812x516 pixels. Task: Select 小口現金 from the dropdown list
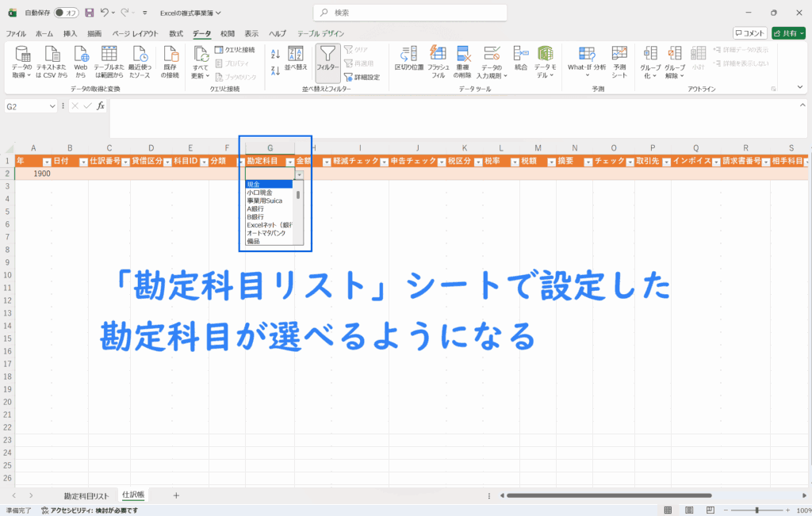tap(259, 193)
